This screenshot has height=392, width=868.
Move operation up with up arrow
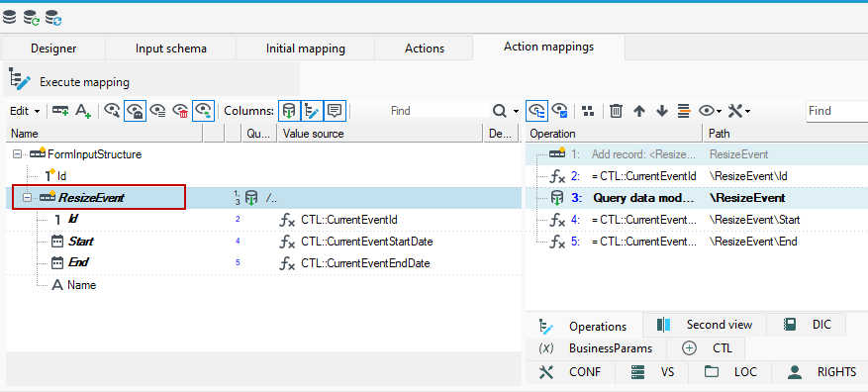(x=639, y=111)
